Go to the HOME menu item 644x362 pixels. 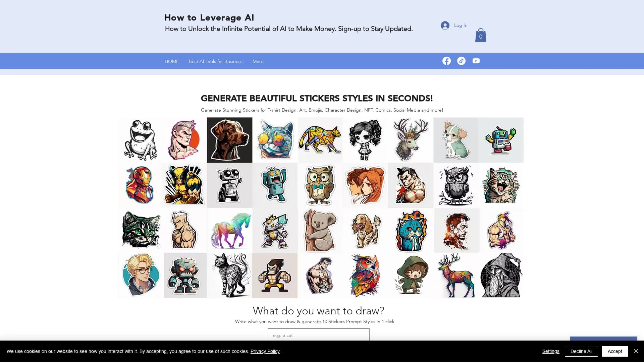coord(172,61)
